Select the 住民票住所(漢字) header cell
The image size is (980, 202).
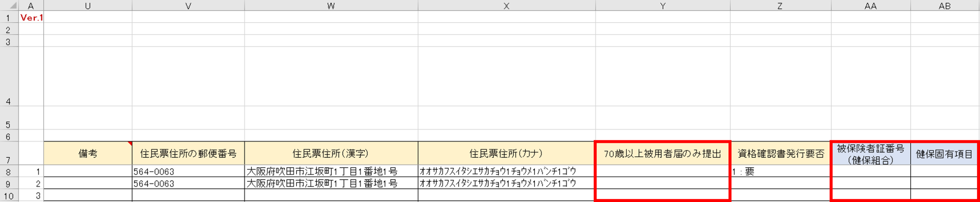pos(331,154)
